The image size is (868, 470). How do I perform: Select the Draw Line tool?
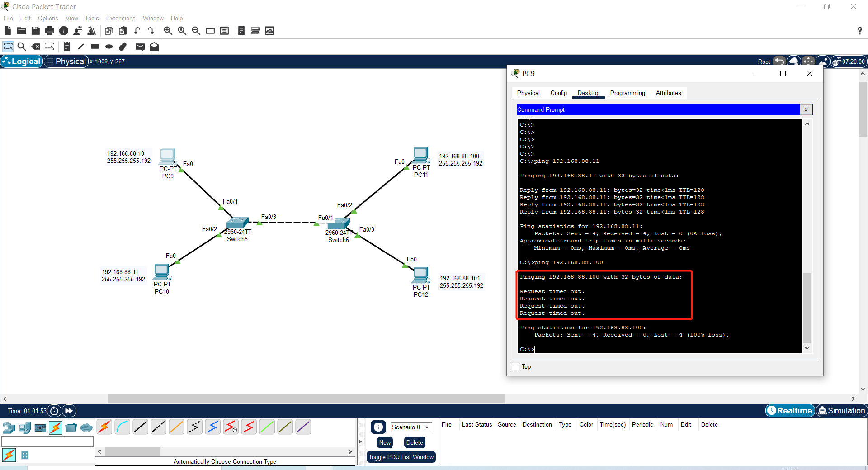click(x=81, y=47)
